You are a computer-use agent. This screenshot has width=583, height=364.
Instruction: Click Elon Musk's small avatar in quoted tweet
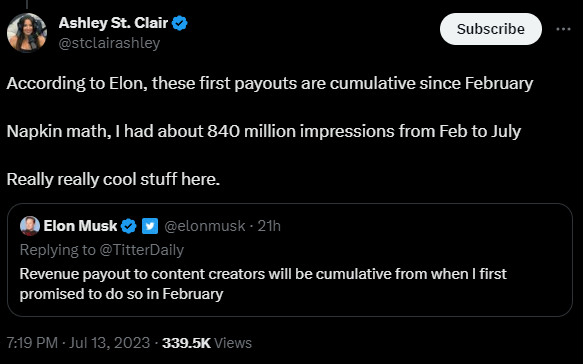click(30, 226)
